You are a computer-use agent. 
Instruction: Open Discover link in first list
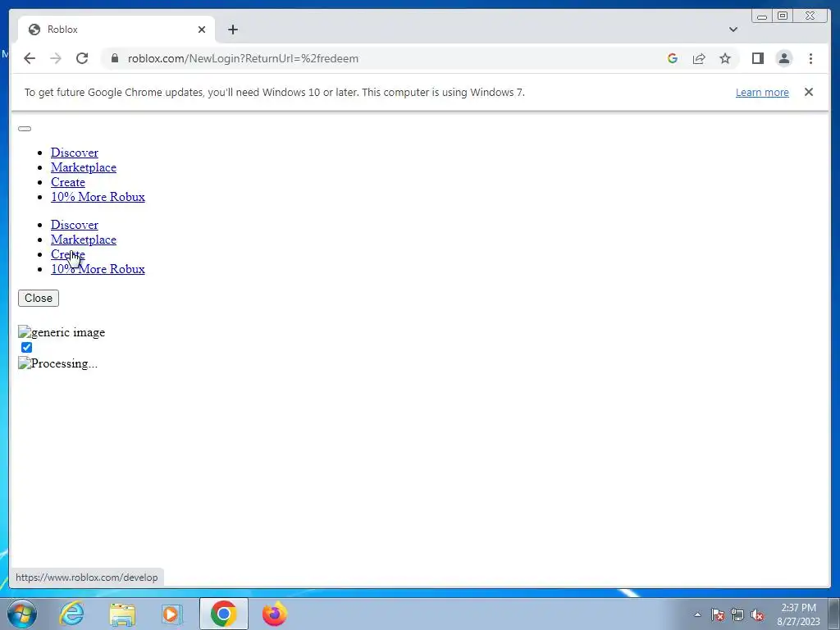[x=75, y=153]
